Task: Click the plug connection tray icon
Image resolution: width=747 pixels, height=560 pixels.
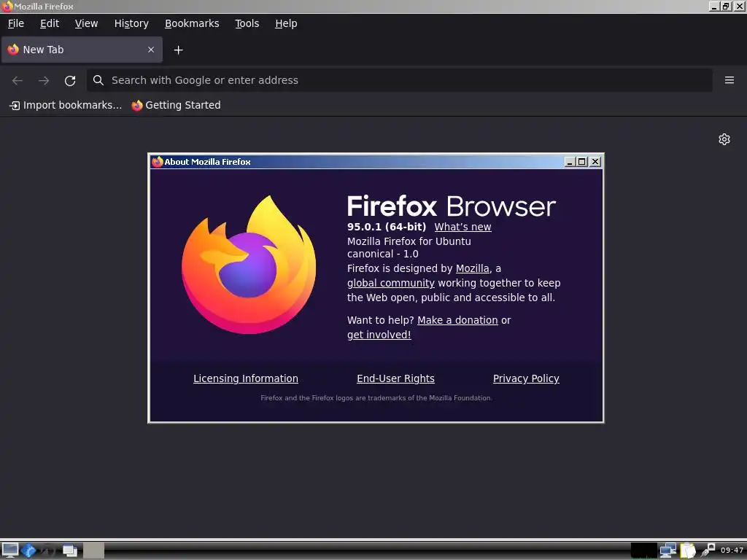Action: 708,551
